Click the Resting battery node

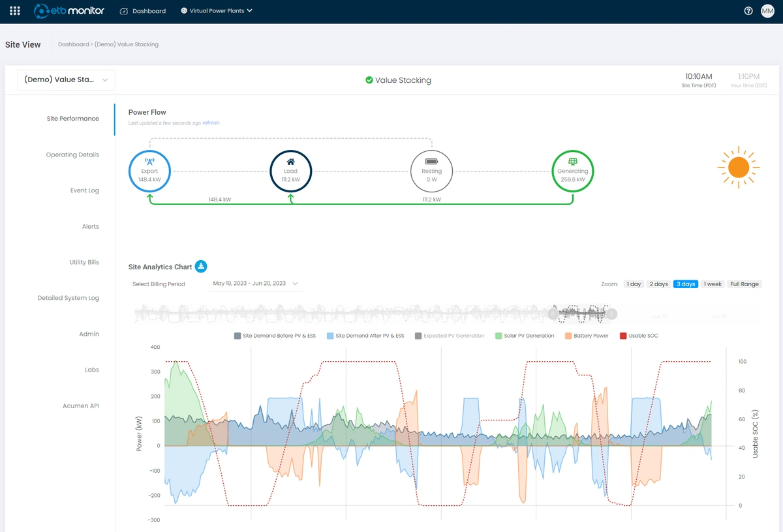431,171
